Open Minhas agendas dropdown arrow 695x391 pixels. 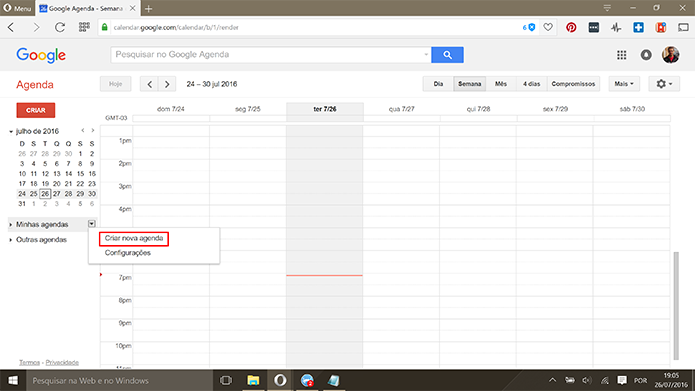(91, 224)
